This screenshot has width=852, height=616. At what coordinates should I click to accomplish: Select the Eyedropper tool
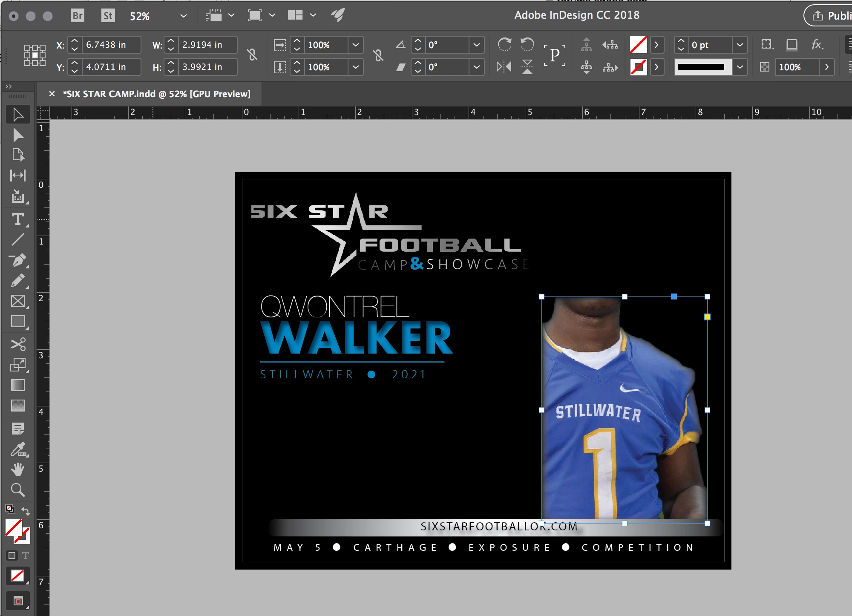click(17, 449)
